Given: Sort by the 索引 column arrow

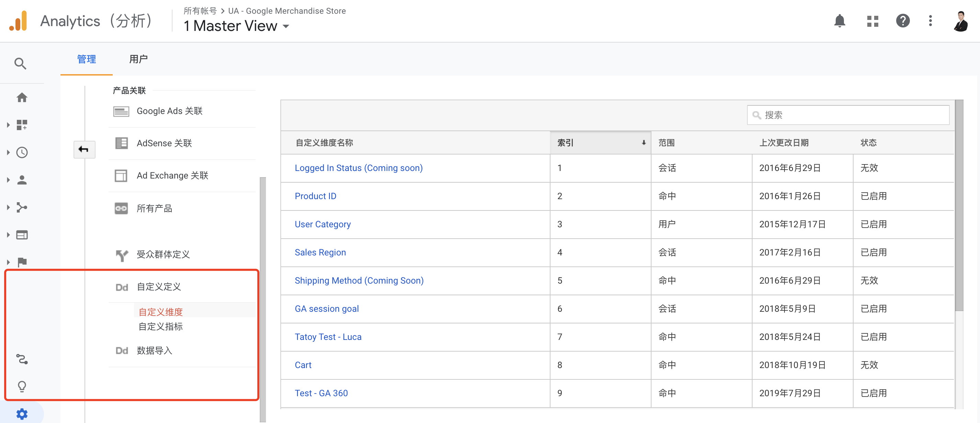Looking at the screenshot, I should click(643, 142).
